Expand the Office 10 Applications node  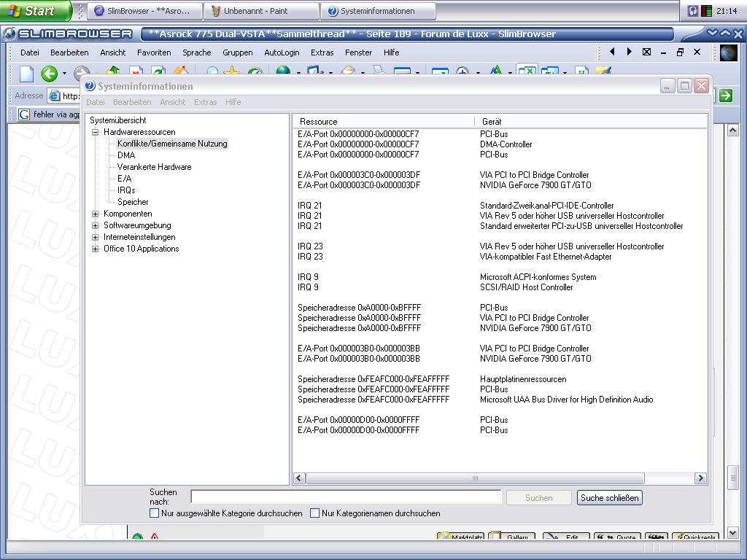pos(96,249)
